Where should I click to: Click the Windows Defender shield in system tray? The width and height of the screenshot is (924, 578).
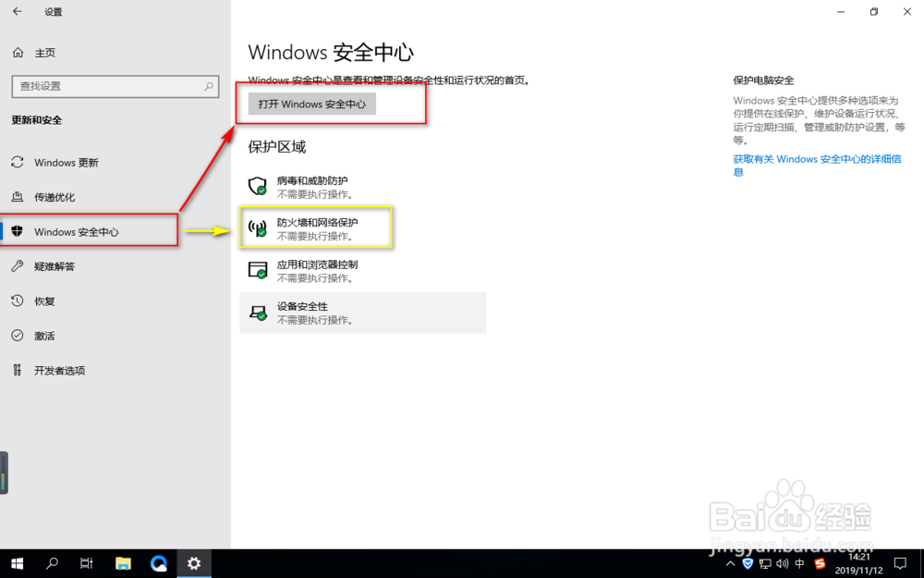[748, 563]
